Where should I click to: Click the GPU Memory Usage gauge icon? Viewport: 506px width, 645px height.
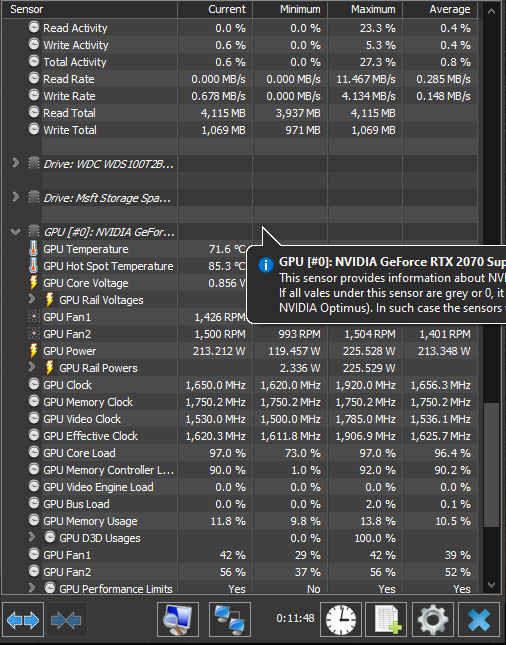point(34,520)
